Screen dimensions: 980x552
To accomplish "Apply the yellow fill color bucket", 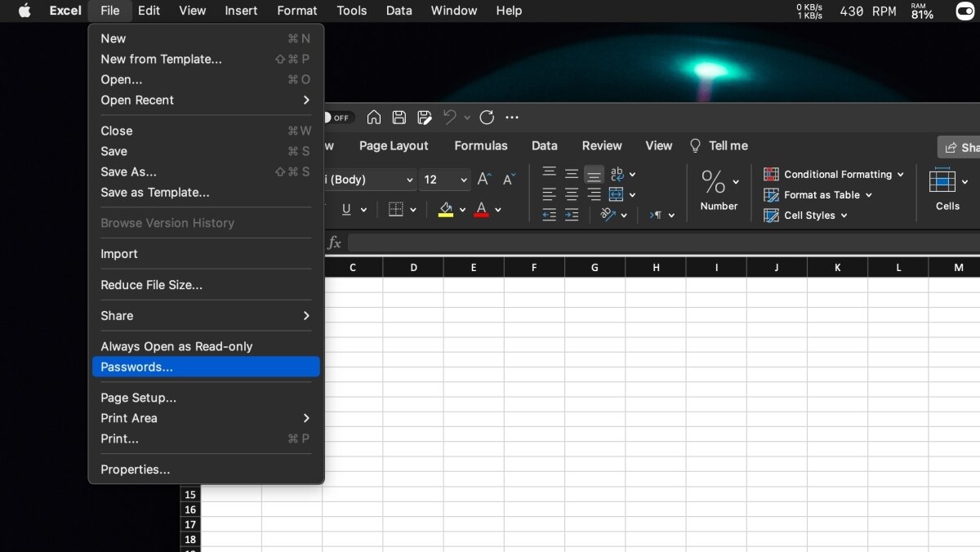I will pos(446,210).
